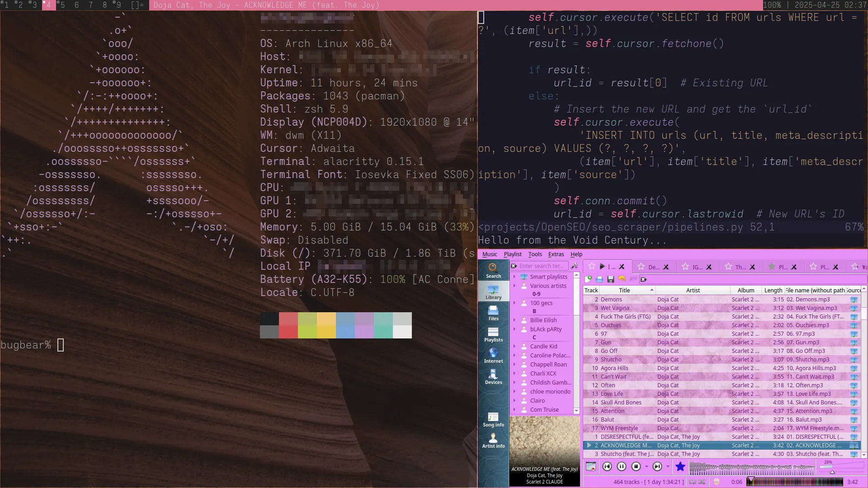This screenshot has width=868, height=488.
Task: Switch to the IG... playlist tab
Action: click(698, 267)
